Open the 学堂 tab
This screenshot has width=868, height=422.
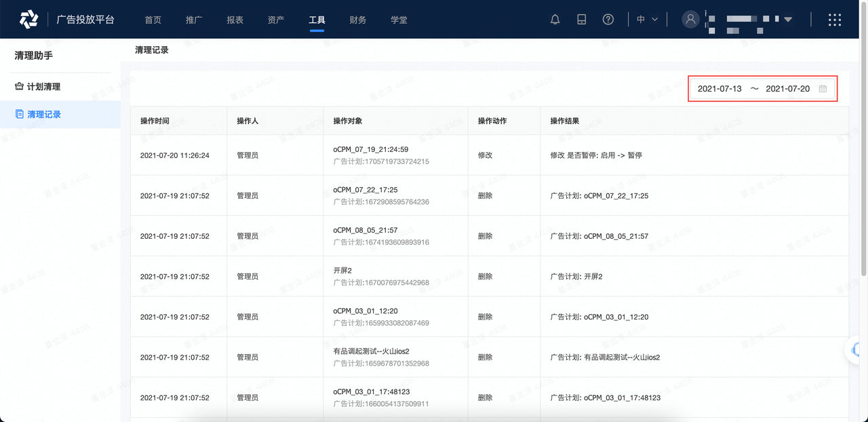399,20
